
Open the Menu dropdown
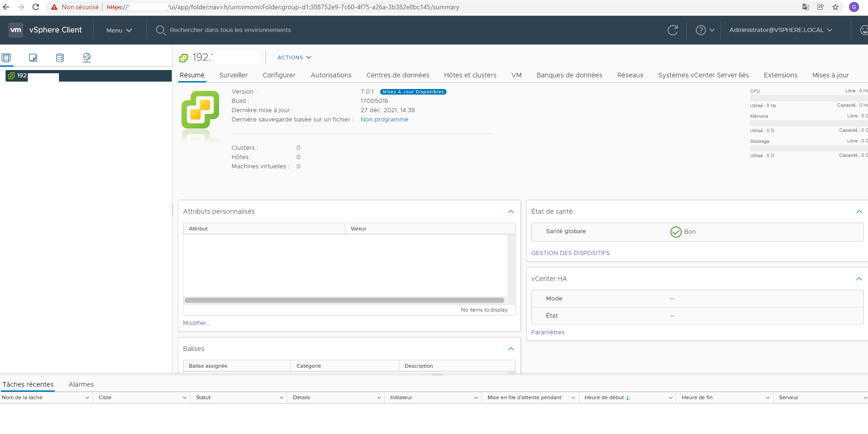coord(119,30)
